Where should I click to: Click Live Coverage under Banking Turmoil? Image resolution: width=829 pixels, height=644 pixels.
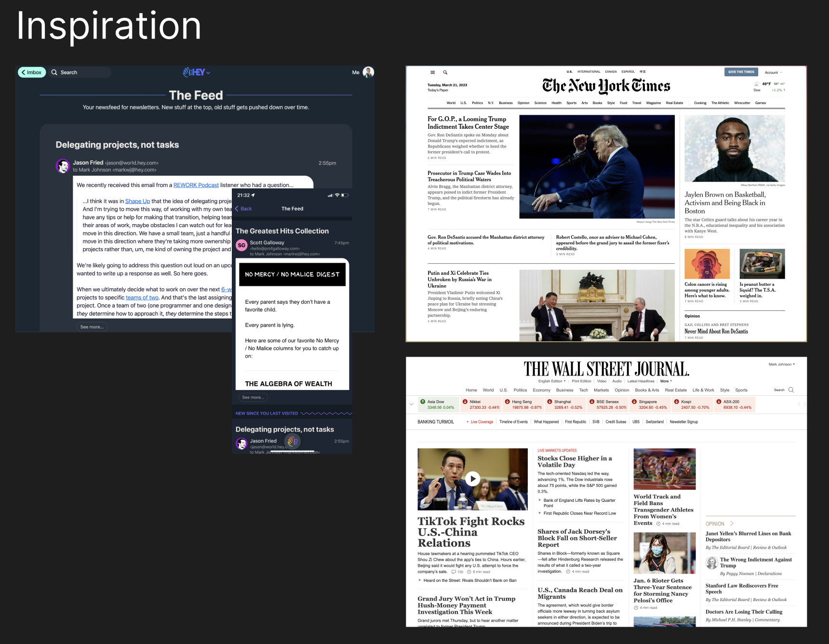[x=482, y=422]
